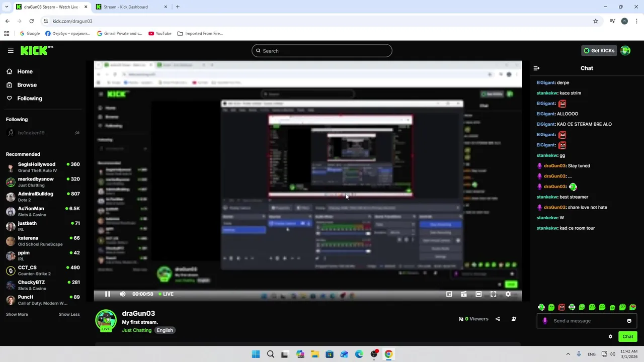The width and height of the screenshot is (644, 362).
Task: Open video player settings gear
Action: [x=508, y=294]
